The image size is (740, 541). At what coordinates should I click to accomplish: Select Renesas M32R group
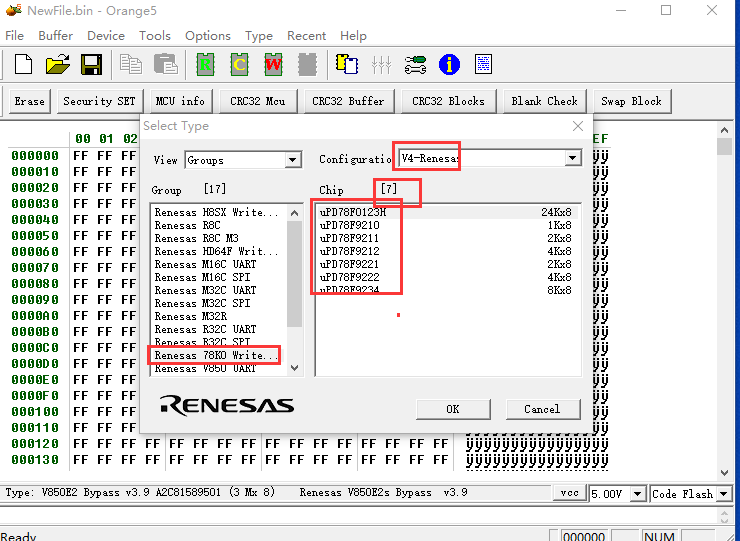coord(219,316)
